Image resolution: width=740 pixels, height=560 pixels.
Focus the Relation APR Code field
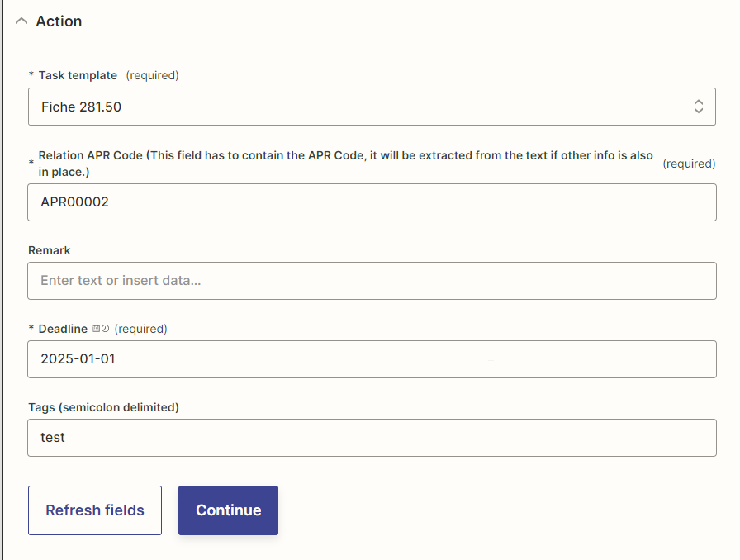point(372,202)
